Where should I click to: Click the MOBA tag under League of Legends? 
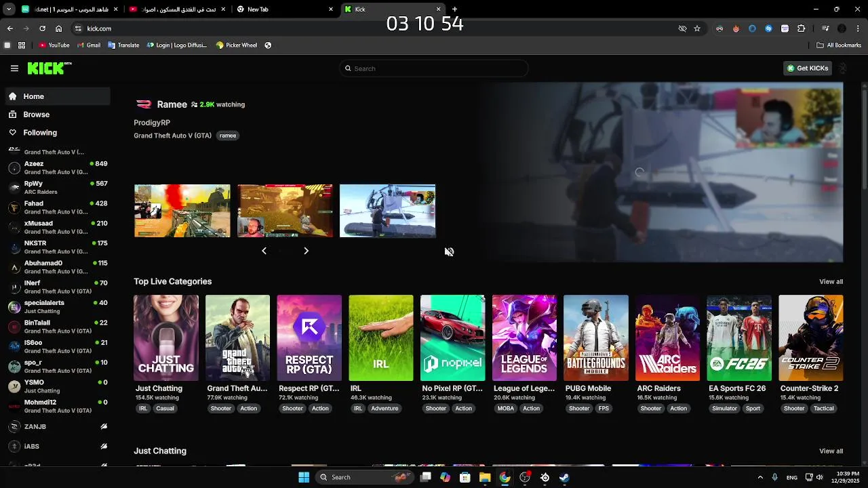click(x=505, y=409)
